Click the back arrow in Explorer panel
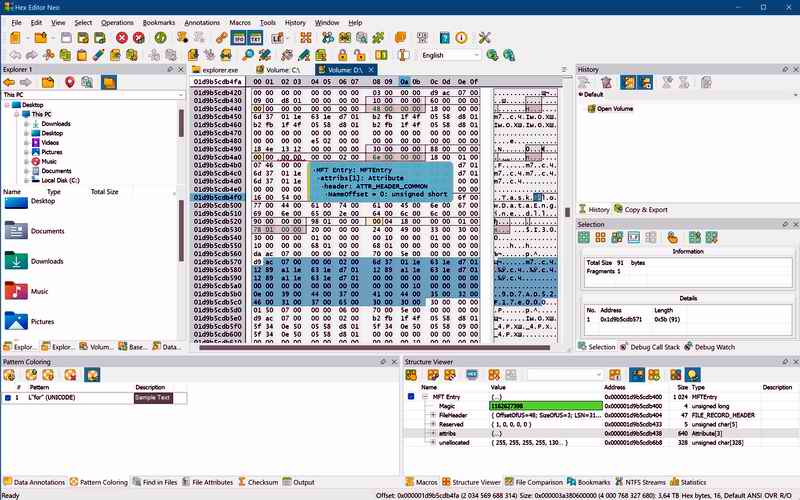800x500 pixels. tap(11, 82)
